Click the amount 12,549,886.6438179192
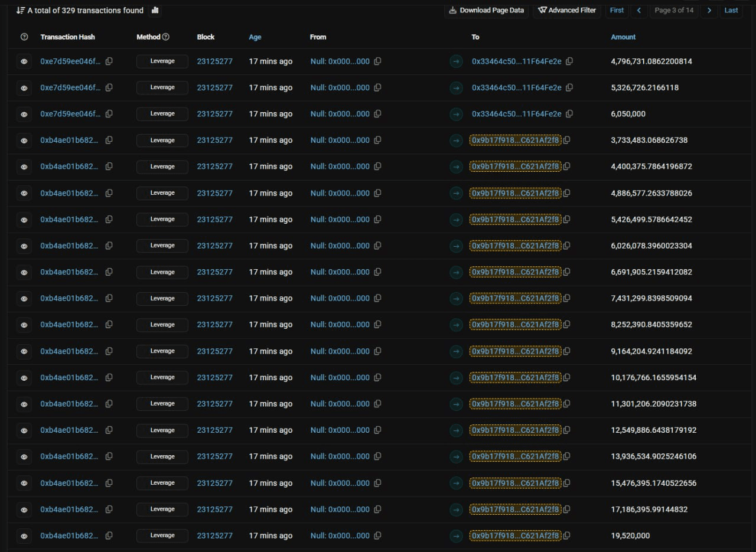This screenshot has height=552, width=756. [x=654, y=430]
